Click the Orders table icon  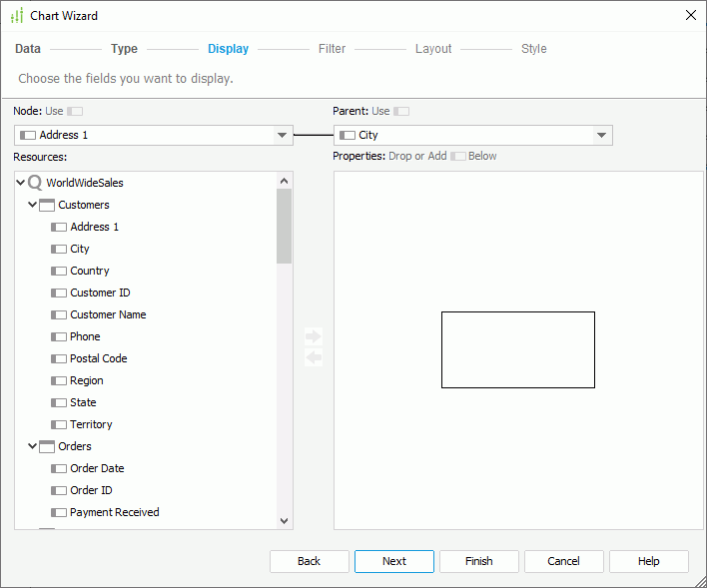point(47,446)
